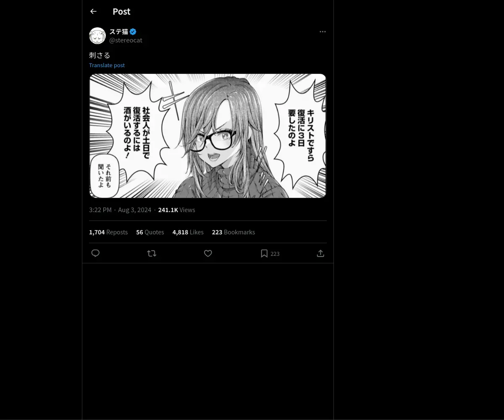The width and height of the screenshot is (504, 420).
Task: Repost using the retweet arrows icon
Action: 152,253
